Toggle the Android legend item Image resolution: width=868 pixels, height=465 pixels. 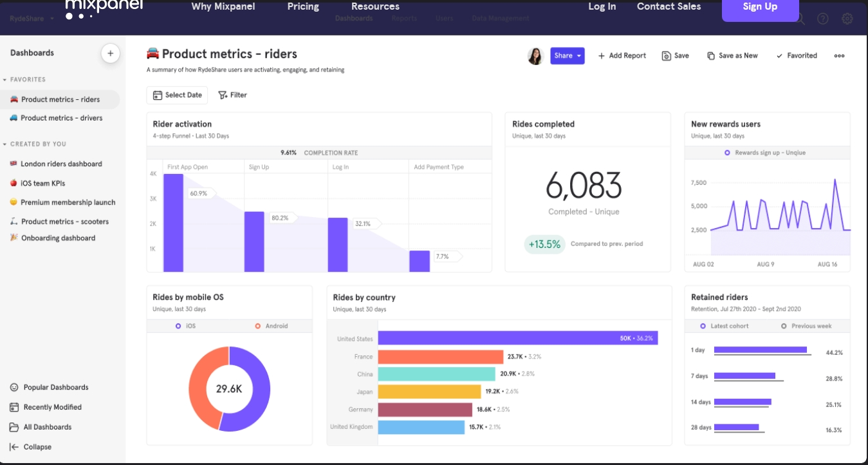pos(272,327)
